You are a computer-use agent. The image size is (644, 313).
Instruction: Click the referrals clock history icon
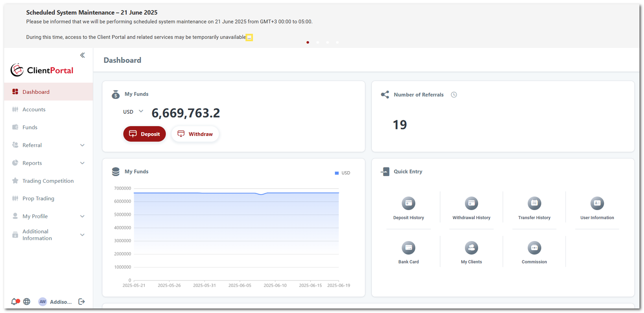tap(454, 95)
